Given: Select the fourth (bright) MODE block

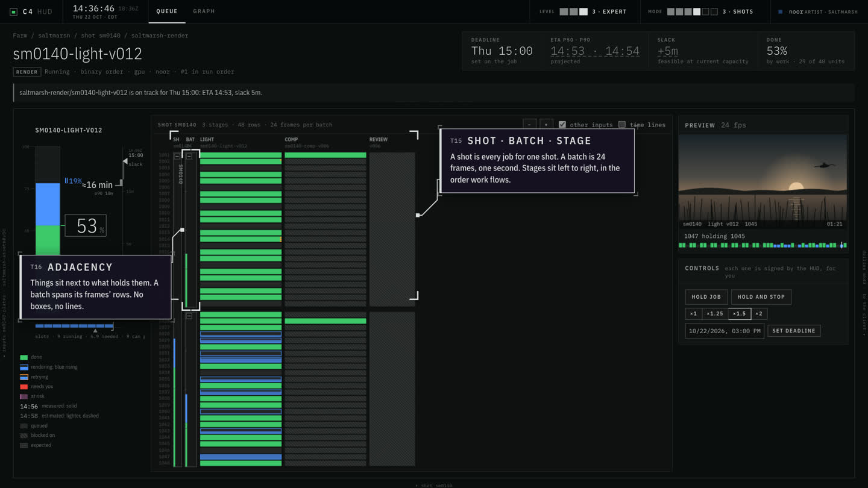Looking at the screenshot, I should [x=697, y=11].
